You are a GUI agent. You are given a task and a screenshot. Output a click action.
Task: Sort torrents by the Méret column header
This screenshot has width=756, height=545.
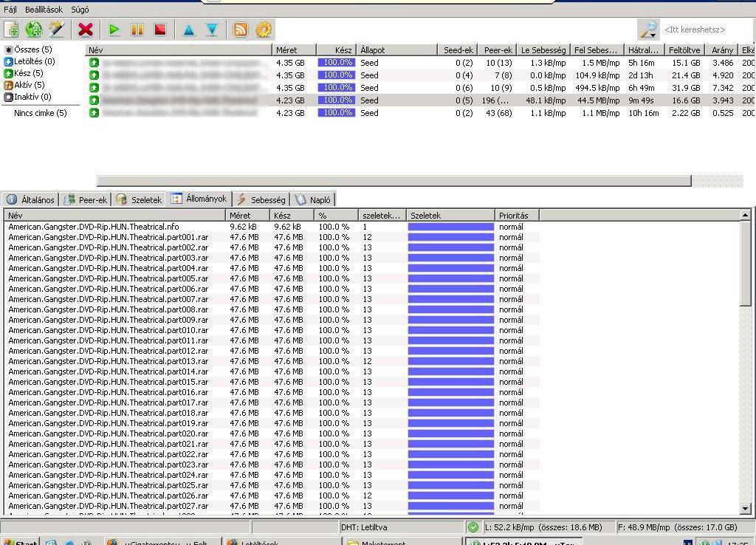293,50
